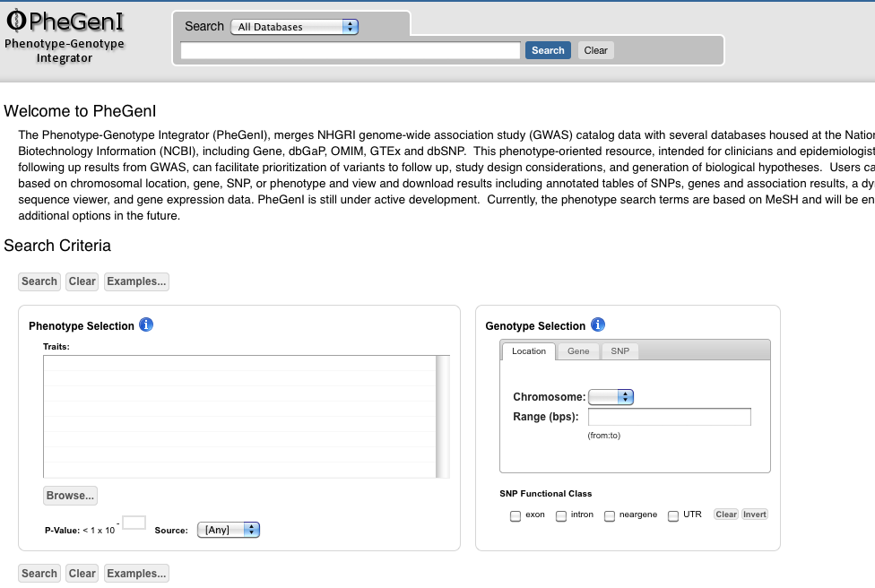The image size is (875, 588).
Task: Click the Phenotype-Genotype Integrator subtitle
Action: (x=65, y=51)
